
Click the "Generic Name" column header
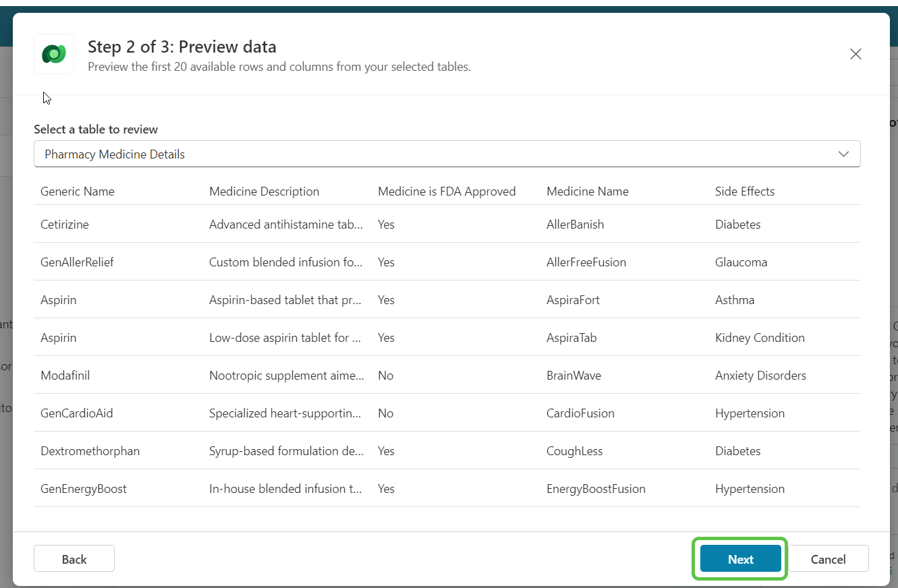coord(77,191)
